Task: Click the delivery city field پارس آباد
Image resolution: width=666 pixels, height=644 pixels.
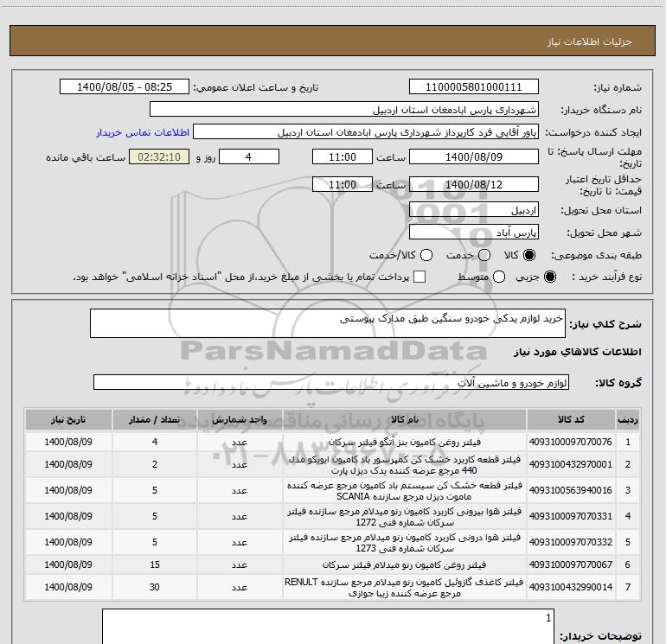Action: pos(474,232)
